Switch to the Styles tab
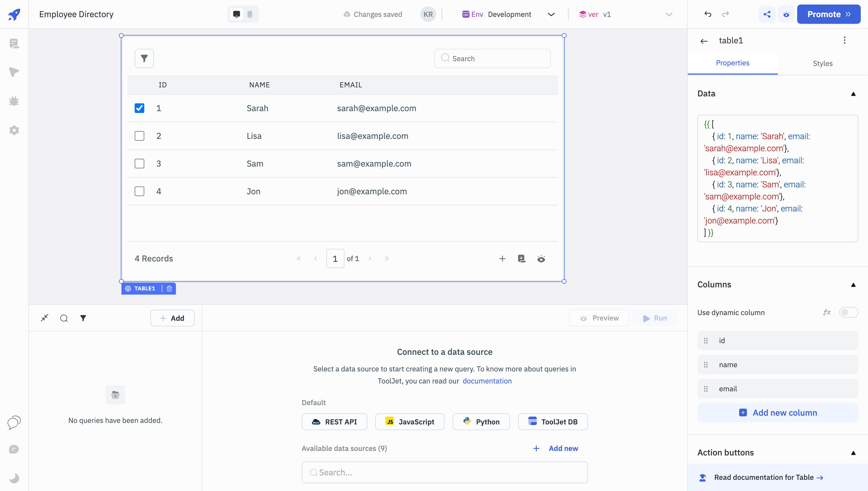Viewport: 868px width, 491px height. pyautogui.click(x=822, y=63)
